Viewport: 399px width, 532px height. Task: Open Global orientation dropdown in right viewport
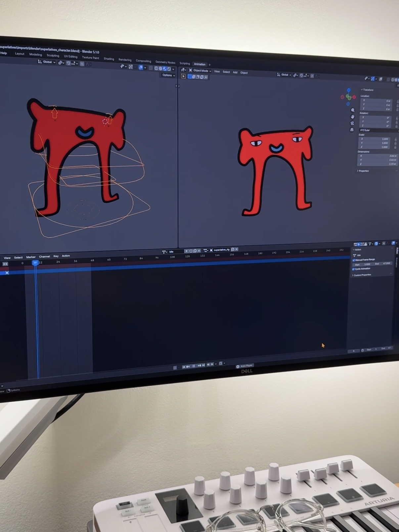[285, 75]
